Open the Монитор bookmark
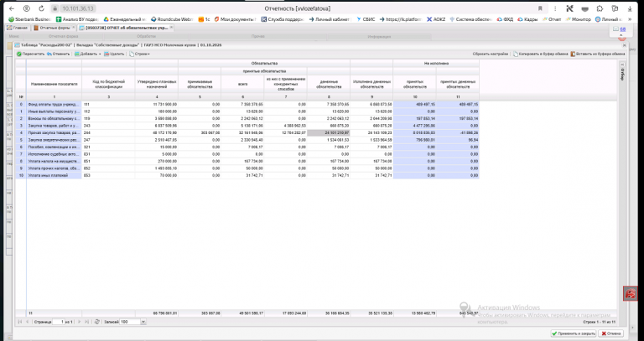Image resolution: width=644 pixels, height=341 pixels. click(x=578, y=19)
